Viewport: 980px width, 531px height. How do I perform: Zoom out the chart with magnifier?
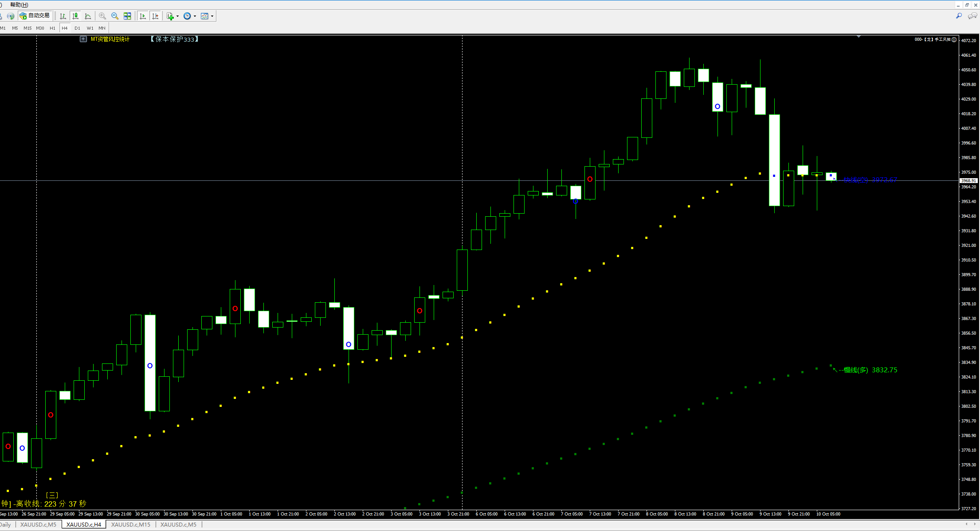[x=115, y=16]
